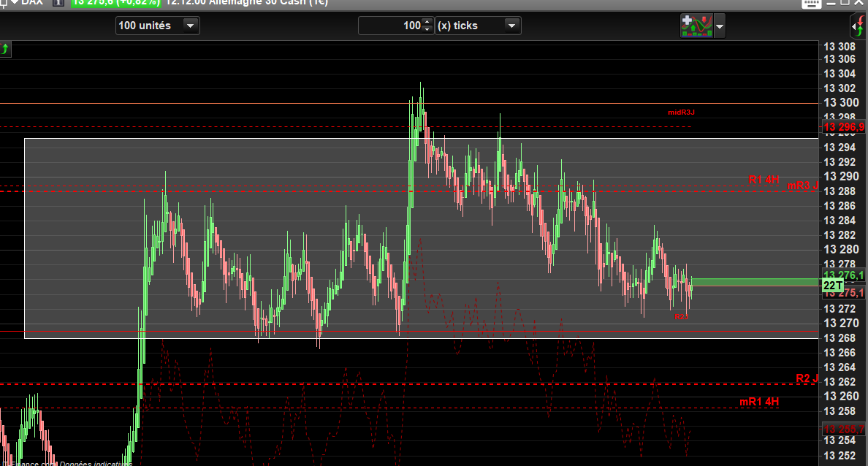Click the red 13 296,9 price tag
The image size is (868, 466).
pos(843,127)
